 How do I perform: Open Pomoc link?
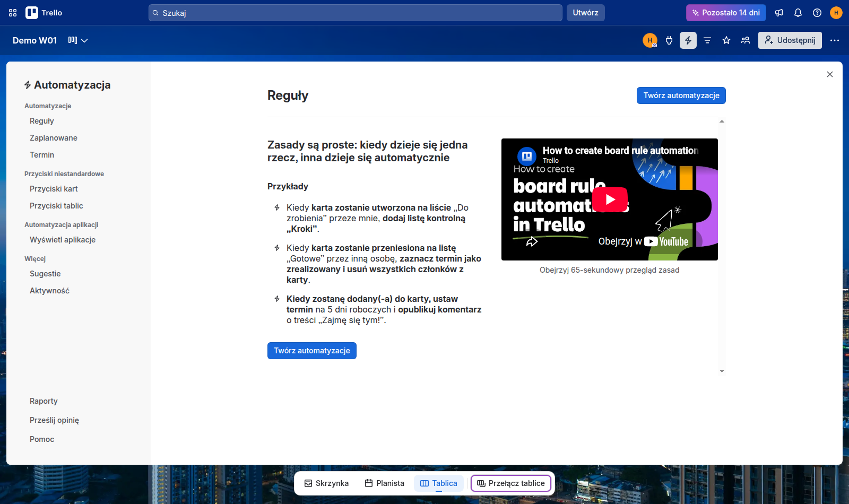click(x=42, y=439)
